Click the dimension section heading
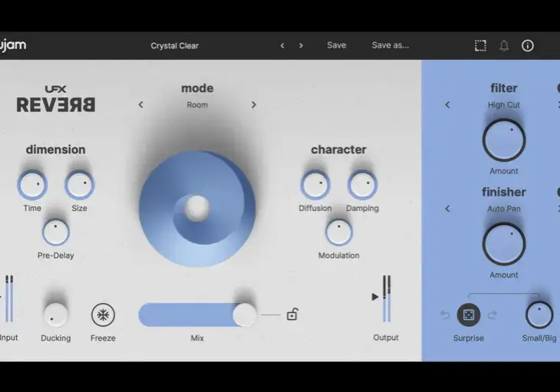 tap(56, 150)
